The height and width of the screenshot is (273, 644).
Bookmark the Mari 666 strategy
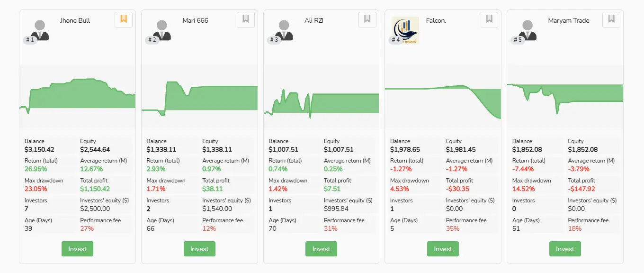[x=245, y=19]
